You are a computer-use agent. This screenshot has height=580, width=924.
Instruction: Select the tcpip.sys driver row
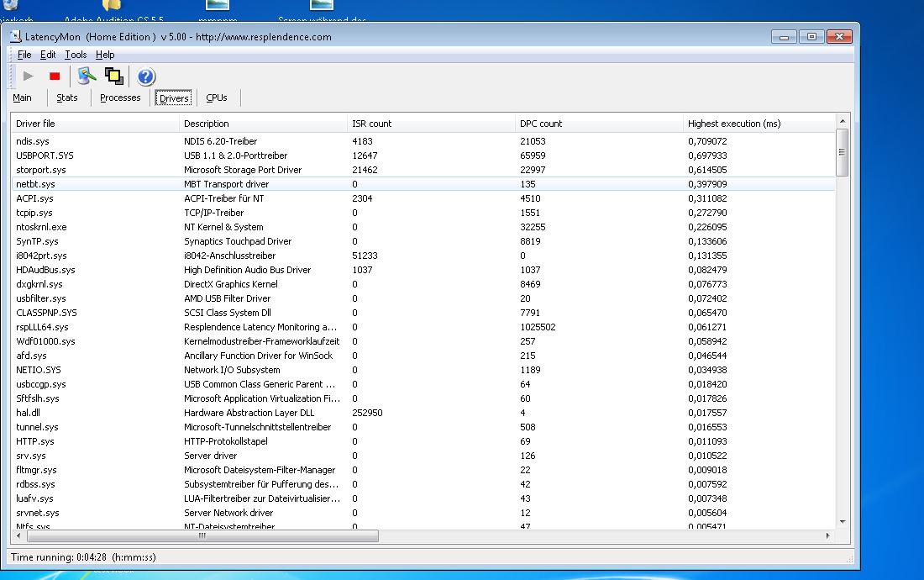(423, 213)
